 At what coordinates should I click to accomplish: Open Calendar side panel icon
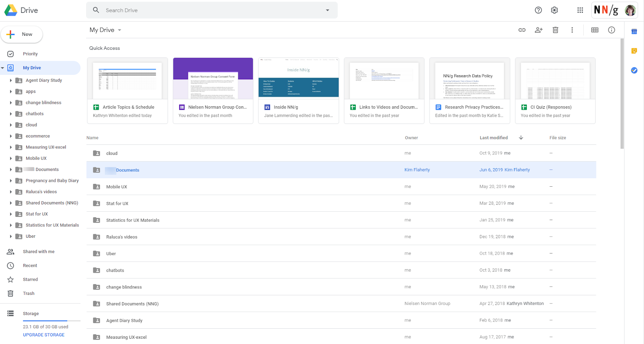[634, 31]
